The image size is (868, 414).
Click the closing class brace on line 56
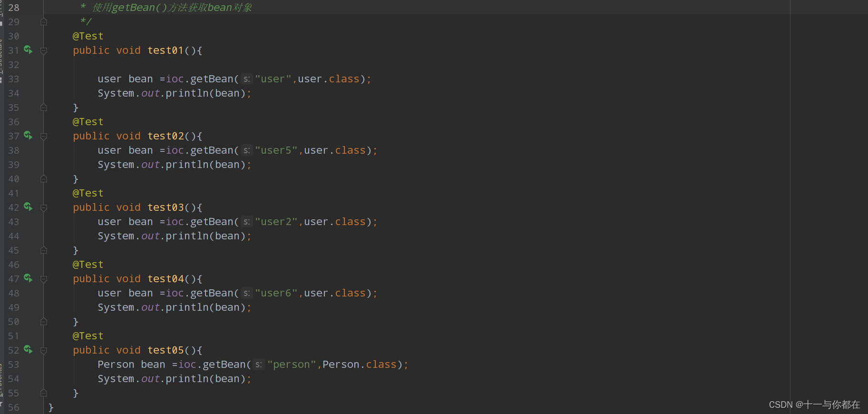(51, 407)
